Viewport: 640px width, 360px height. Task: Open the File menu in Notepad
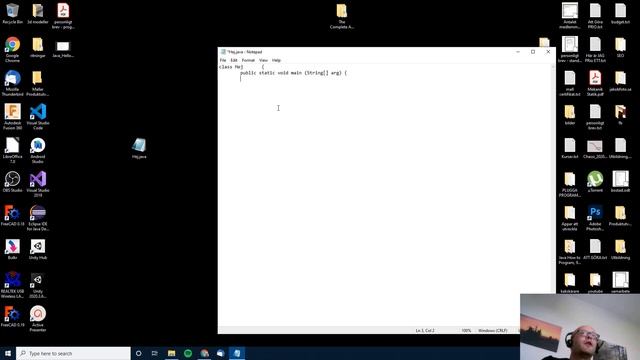tap(223, 60)
